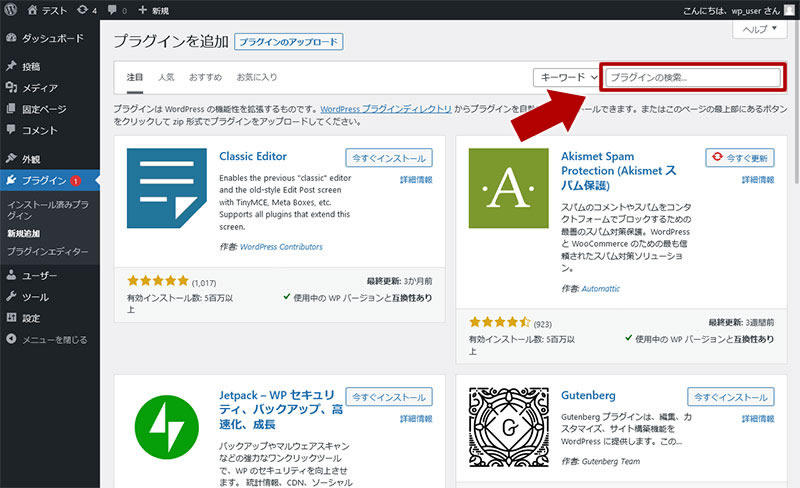Click the こんにちは、wp_user さん account text
The height and width of the screenshot is (488, 800).
pos(731,11)
